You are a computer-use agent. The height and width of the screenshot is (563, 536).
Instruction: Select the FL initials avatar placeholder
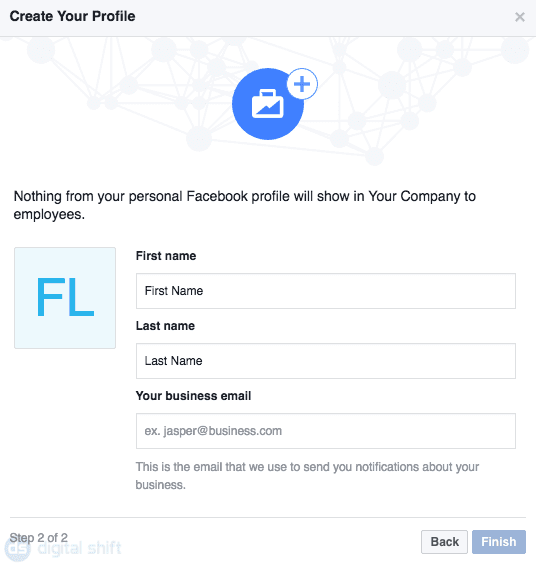pyautogui.click(x=65, y=298)
